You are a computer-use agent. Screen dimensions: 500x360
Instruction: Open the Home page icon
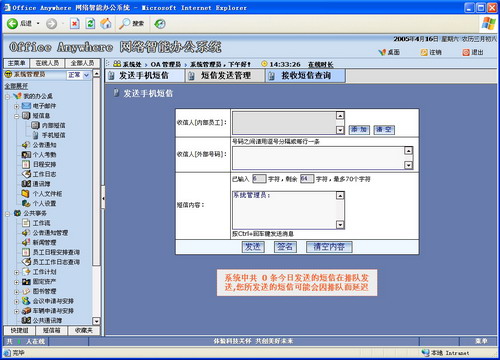coord(106,24)
